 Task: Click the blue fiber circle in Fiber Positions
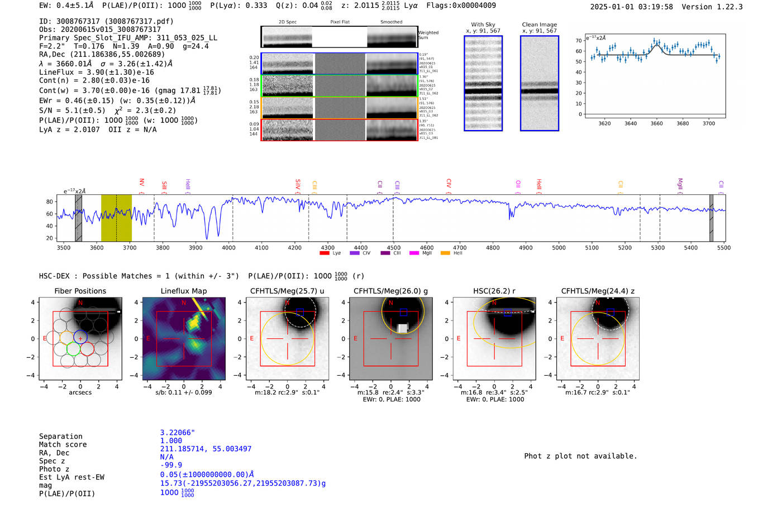(x=80, y=338)
